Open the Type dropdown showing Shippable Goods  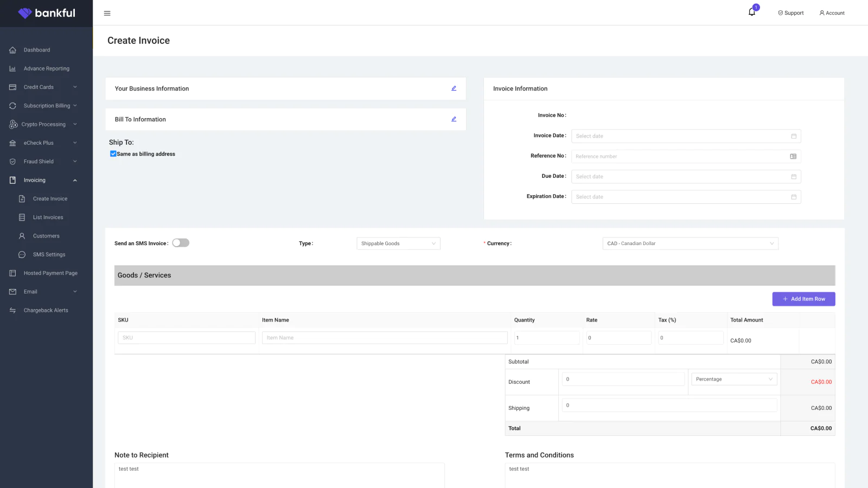pyautogui.click(x=398, y=243)
